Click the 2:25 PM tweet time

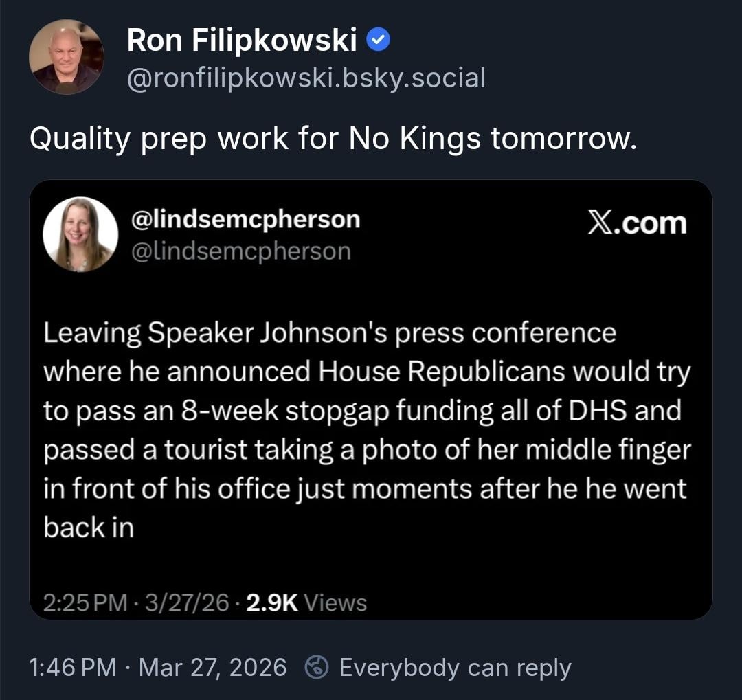click(85, 602)
